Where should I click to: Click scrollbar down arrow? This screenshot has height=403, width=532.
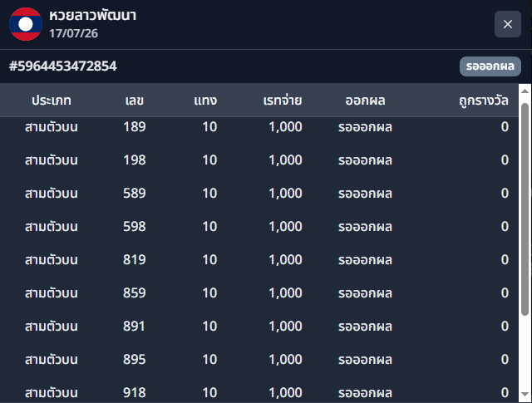pyautogui.click(x=525, y=394)
